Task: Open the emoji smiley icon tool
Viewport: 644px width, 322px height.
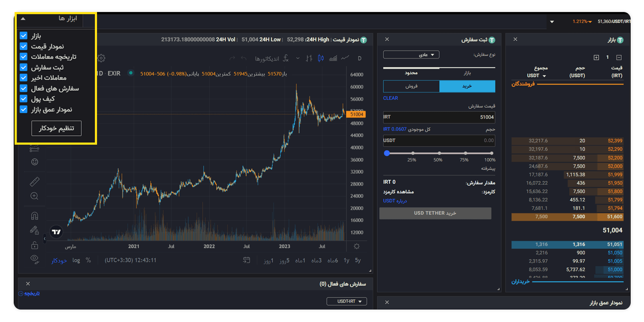Action: [x=35, y=162]
